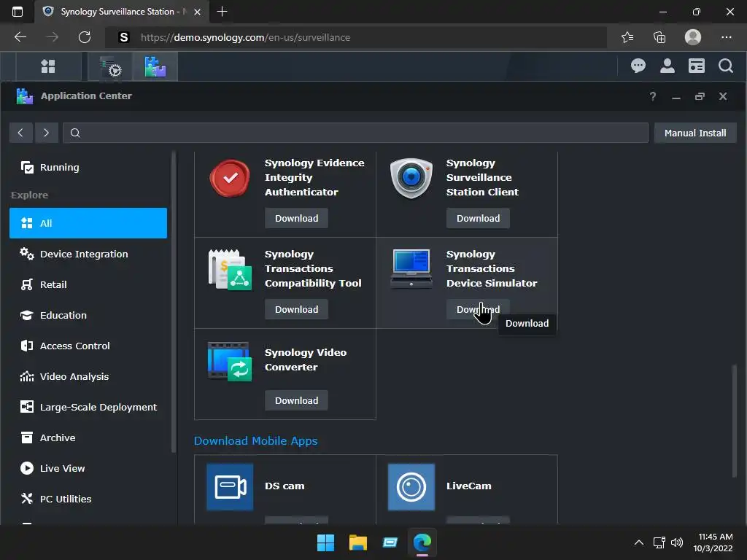Image resolution: width=747 pixels, height=560 pixels.
Task: Open File Explorer from taskbar
Action: pos(357,542)
